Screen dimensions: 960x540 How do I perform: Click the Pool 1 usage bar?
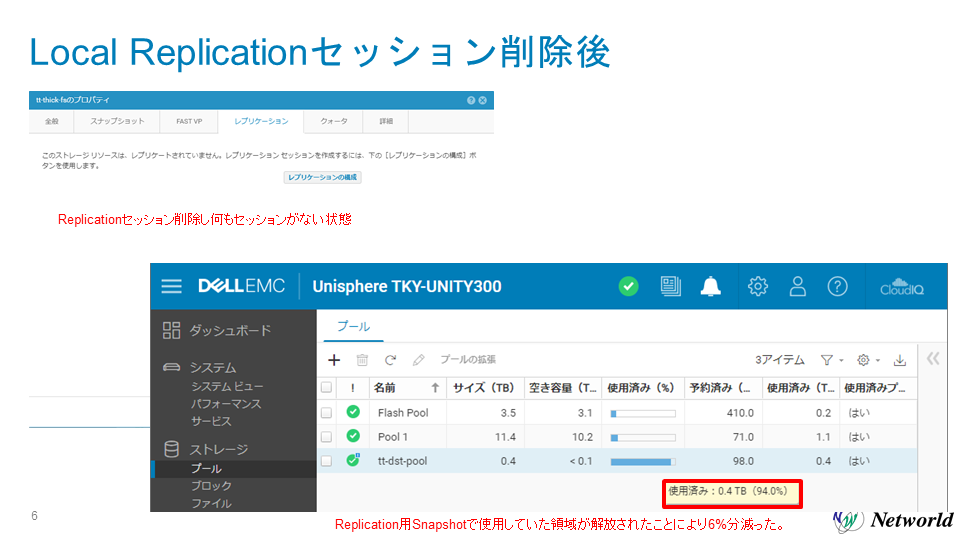coord(643,438)
